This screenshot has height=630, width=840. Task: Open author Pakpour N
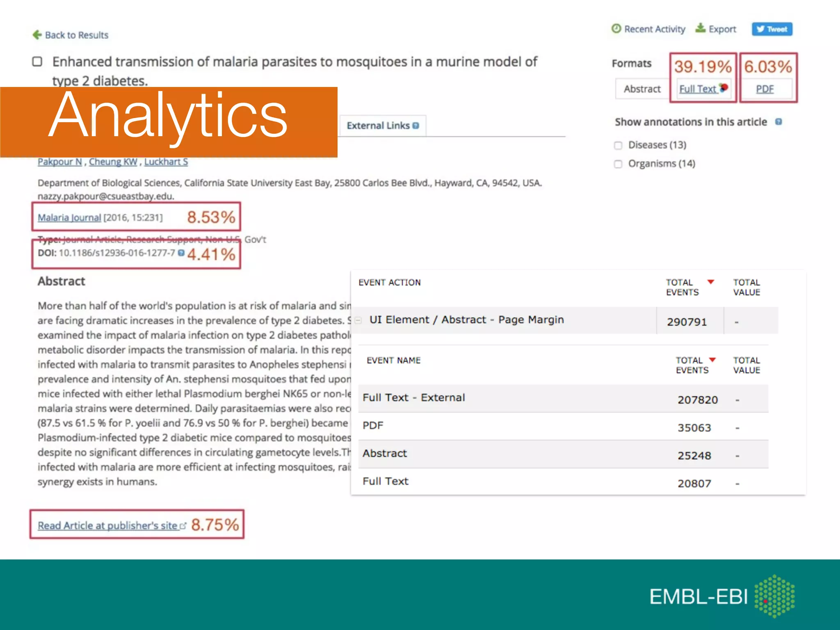click(x=60, y=162)
